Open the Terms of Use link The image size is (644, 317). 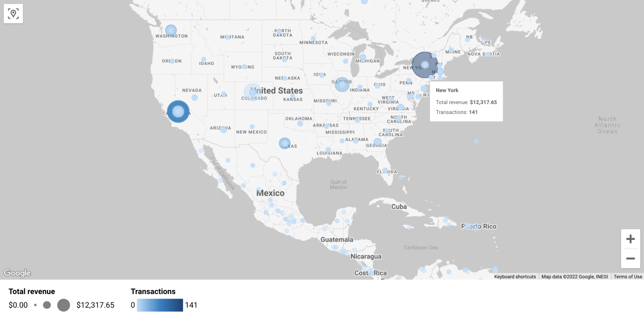pos(628,276)
